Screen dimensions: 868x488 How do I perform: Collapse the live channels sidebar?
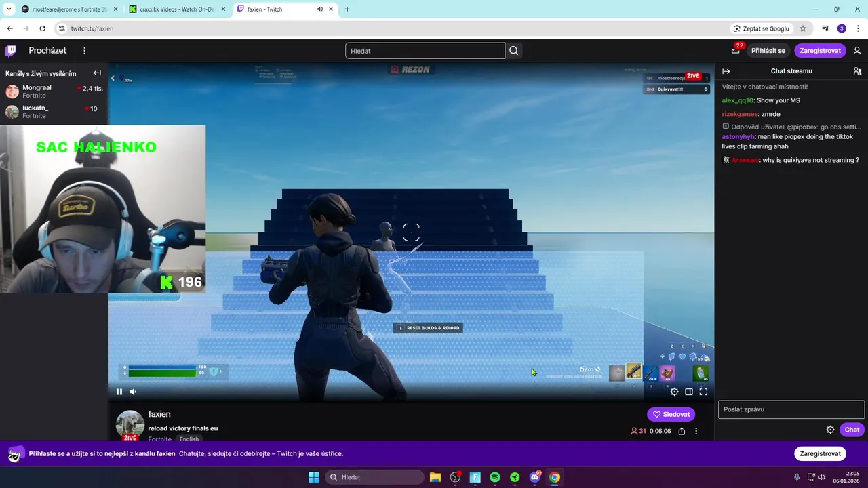97,73
